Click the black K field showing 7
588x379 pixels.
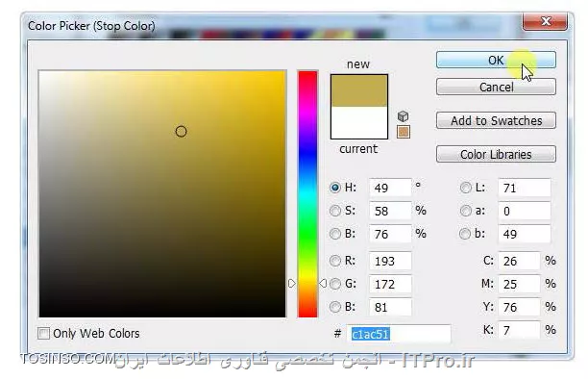519,331
